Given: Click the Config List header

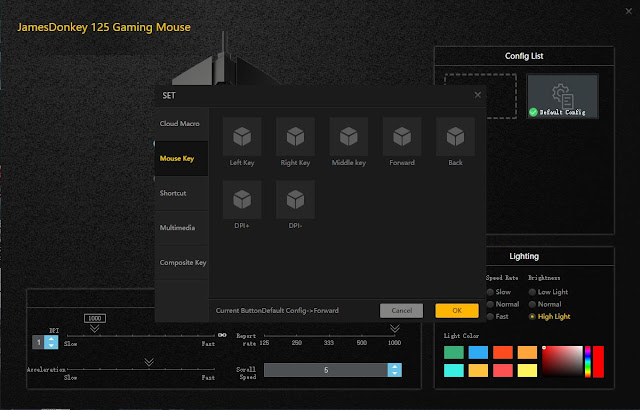Looking at the screenshot, I should tap(524, 56).
